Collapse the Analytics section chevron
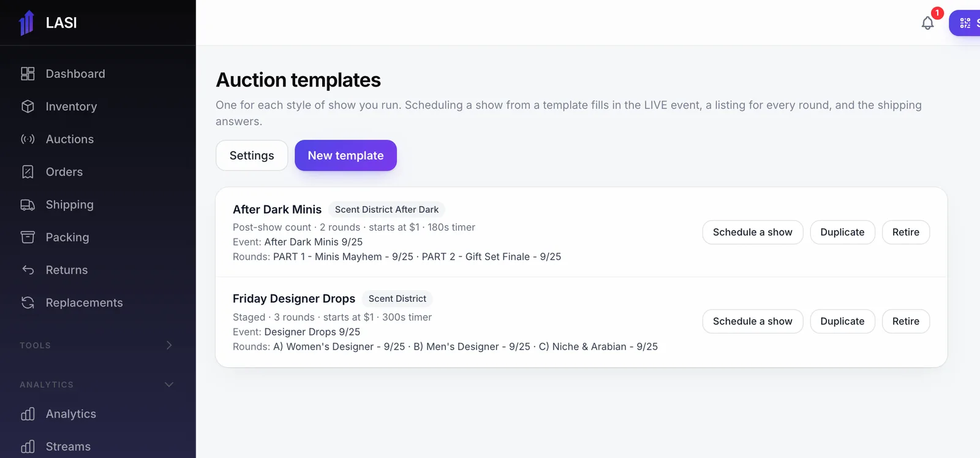 pos(169,384)
